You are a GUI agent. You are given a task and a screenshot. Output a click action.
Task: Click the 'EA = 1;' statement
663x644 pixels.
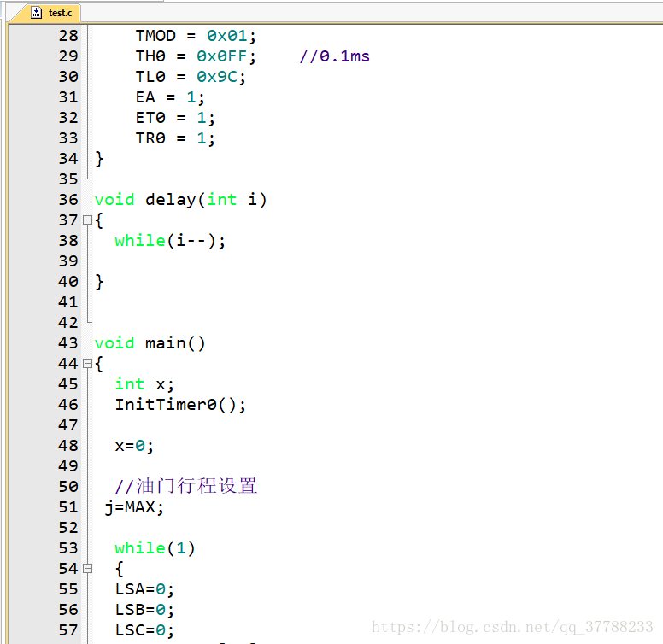point(170,97)
